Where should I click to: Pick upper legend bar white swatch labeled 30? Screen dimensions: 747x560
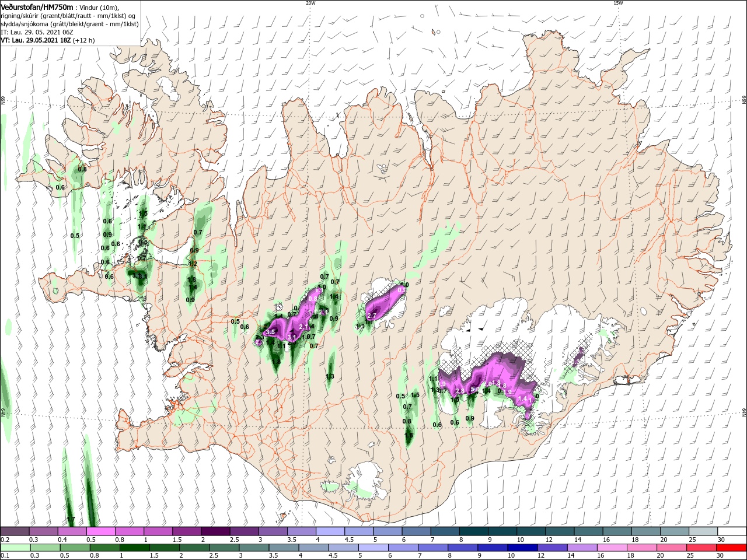point(732,531)
